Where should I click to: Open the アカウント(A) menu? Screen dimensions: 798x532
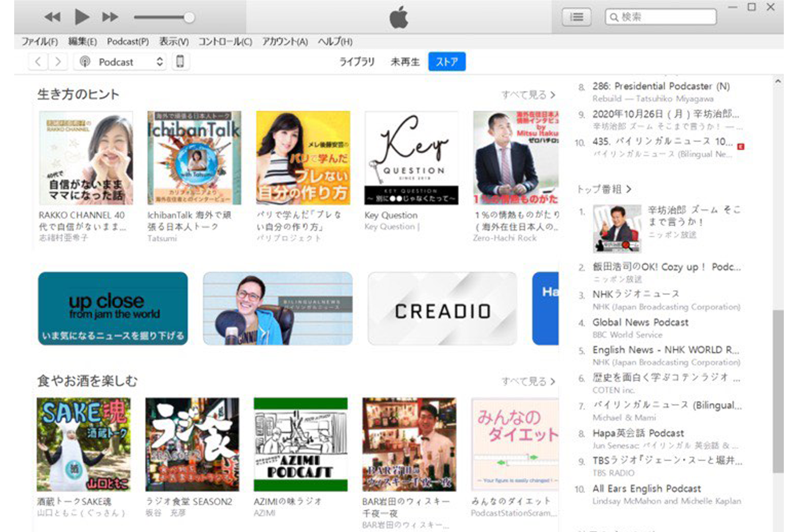(285, 42)
